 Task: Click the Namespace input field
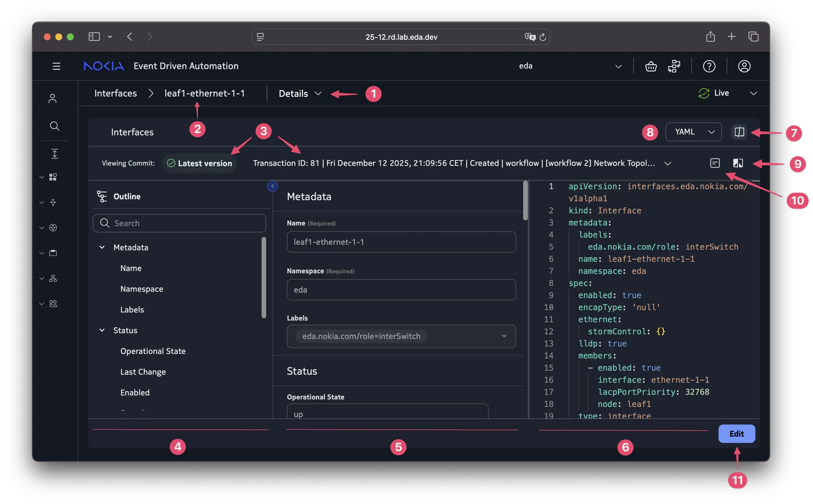click(401, 290)
